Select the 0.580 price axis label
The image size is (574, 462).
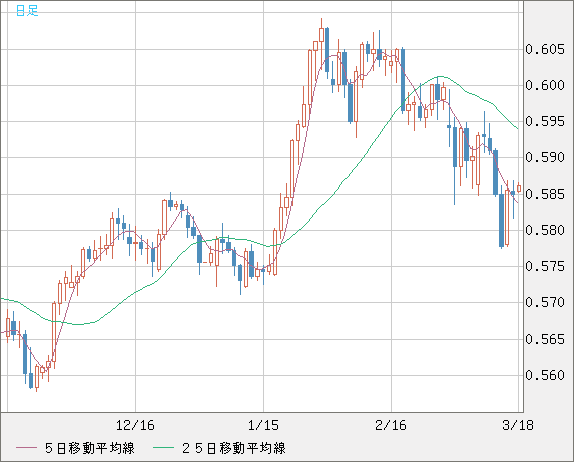(x=545, y=230)
